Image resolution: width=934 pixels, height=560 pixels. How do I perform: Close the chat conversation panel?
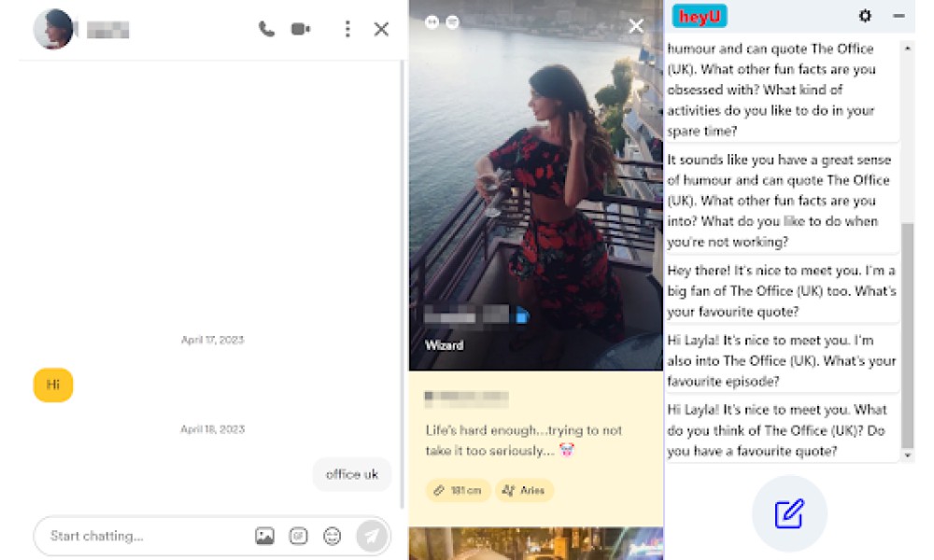[381, 29]
